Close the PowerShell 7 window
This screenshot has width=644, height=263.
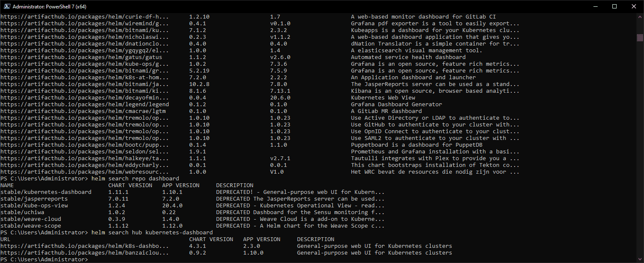coord(634,6)
